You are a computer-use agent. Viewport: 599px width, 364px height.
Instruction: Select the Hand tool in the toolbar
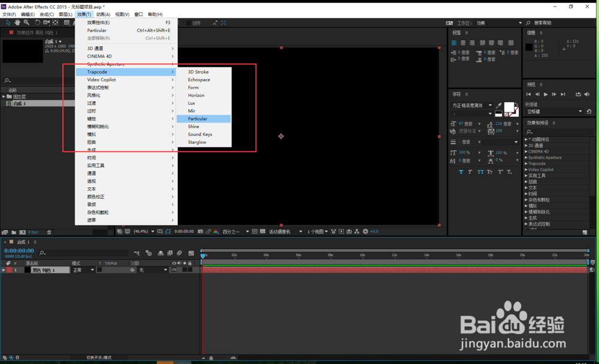point(17,23)
